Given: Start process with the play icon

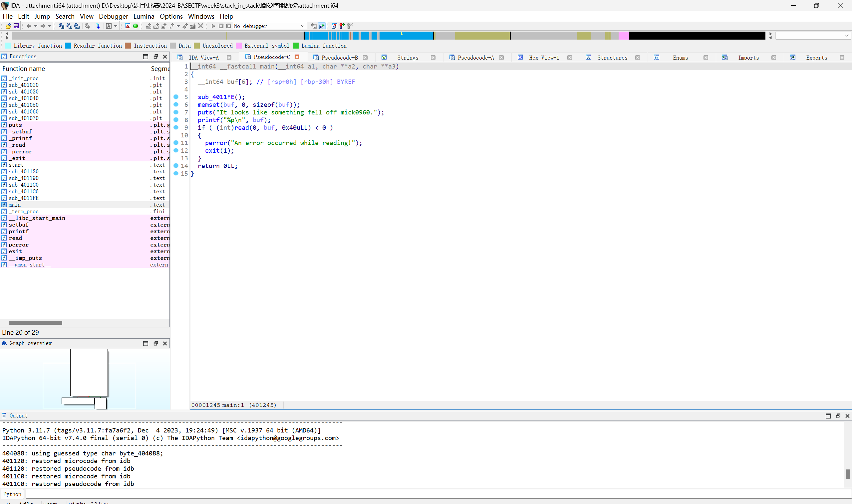Looking at the screenshot, I should [213, 26].
